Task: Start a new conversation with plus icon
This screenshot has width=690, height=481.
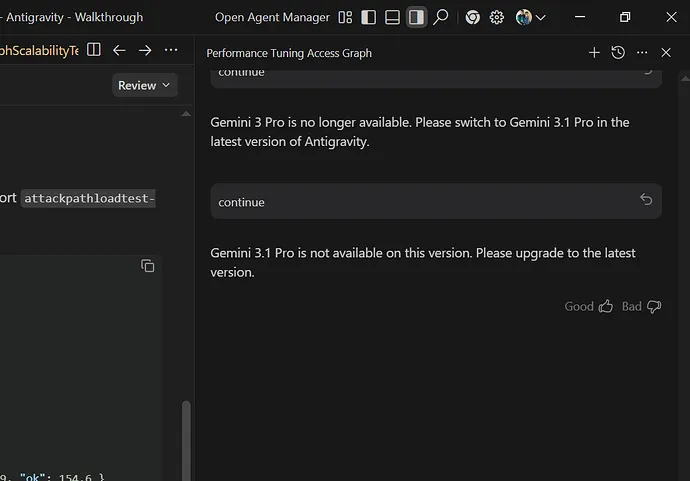Action: (594, 53)
